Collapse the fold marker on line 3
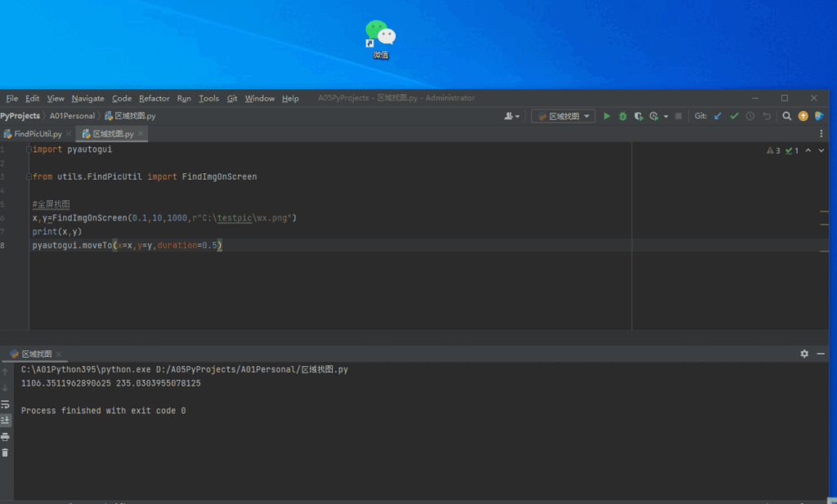 (x=29, y=176)
